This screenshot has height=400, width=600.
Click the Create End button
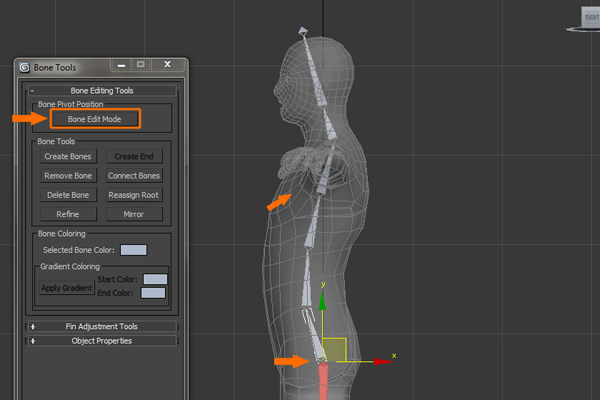pyautogui.click(x=134, y=156)
